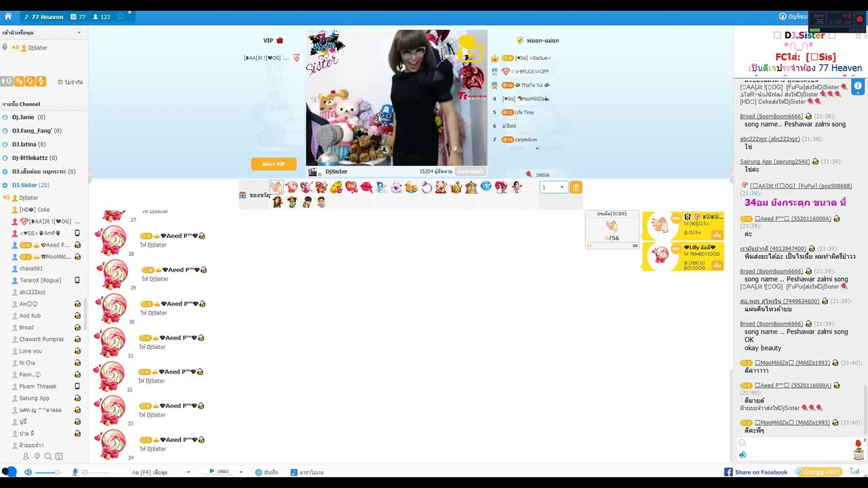Favorite the room with the star icon

pyautogui.click(x=120, y=16)
